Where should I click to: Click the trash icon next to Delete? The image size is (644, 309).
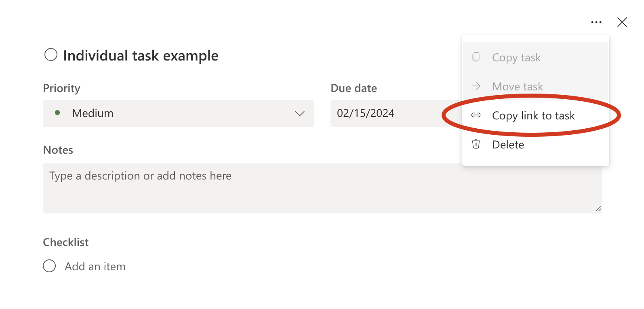pyautogui.click(x=476, y=144)
